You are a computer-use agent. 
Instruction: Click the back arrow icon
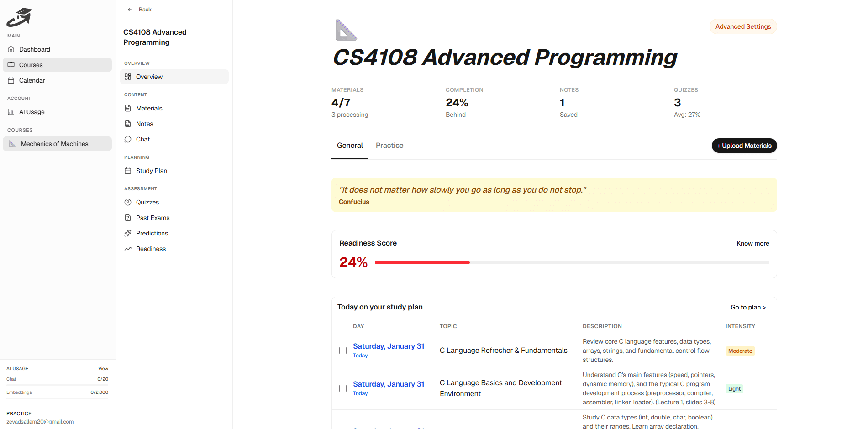[130, 10]
